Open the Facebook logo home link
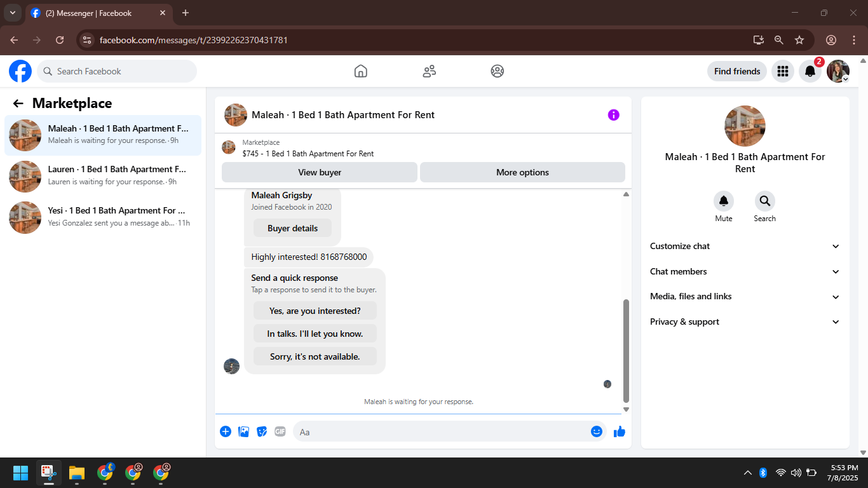 pyautogui.click(x=20, y=71)
